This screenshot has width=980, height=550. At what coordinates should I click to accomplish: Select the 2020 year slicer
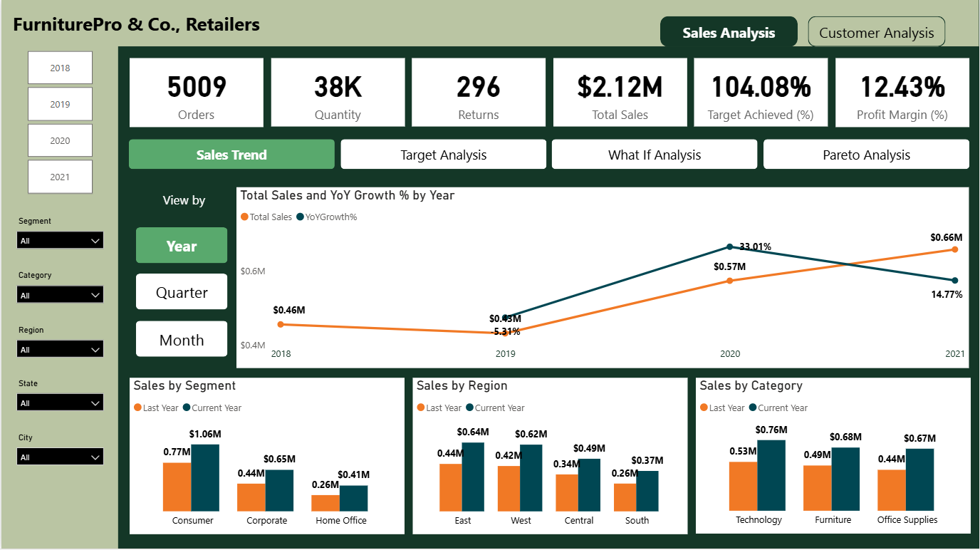[x=60, y=140]
